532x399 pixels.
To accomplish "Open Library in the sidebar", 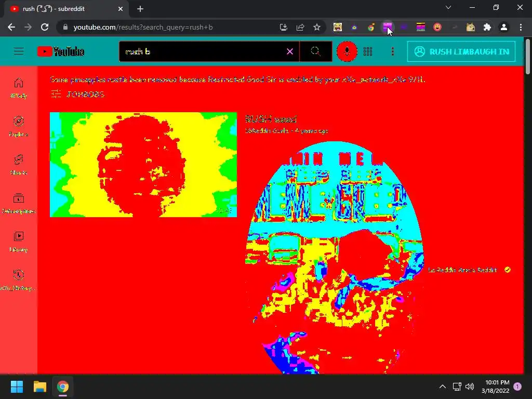I will coord(19,242).
